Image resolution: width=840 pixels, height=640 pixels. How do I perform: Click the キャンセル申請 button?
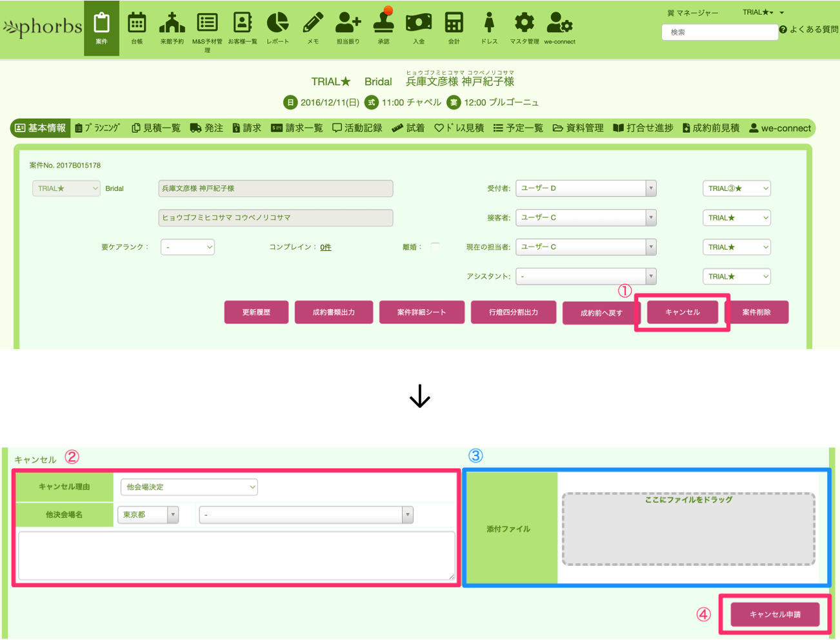tap(775, 614)
